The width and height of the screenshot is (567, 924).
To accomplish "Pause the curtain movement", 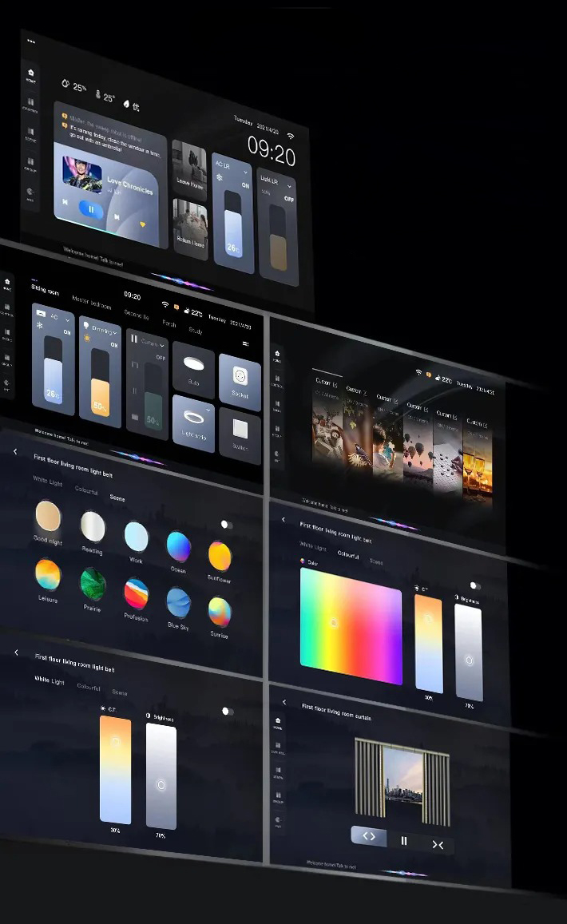I will point(404,841).
